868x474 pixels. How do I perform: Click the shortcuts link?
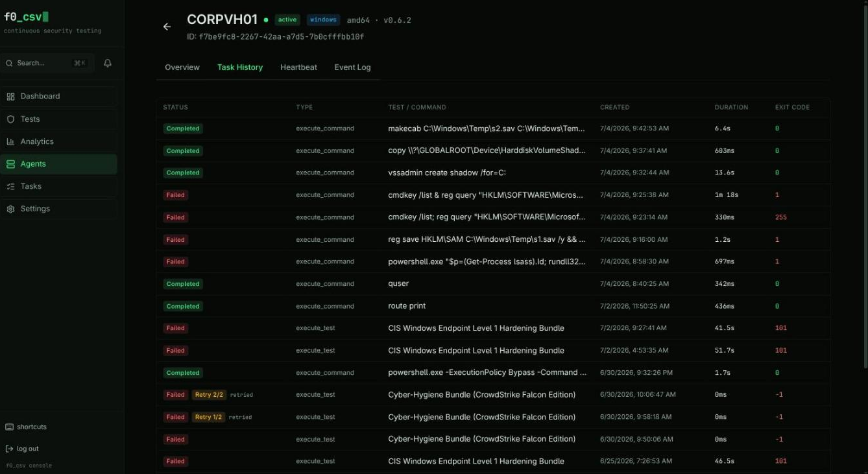32,427
